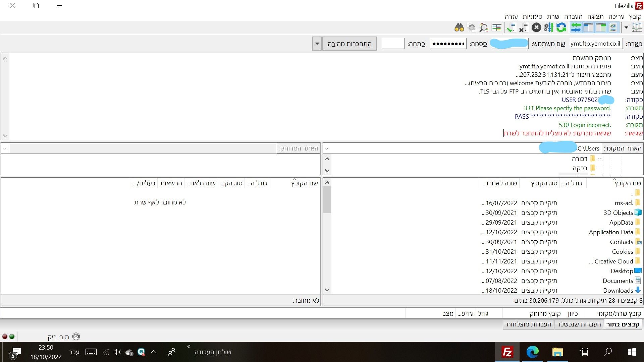
Task: Click the local file list scrollbar thumb
Action: [327, 200]
